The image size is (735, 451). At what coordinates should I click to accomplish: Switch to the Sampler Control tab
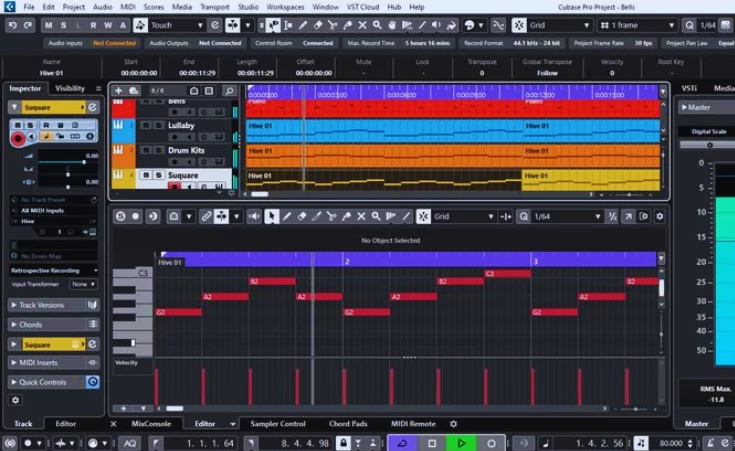tap(278, 424)
